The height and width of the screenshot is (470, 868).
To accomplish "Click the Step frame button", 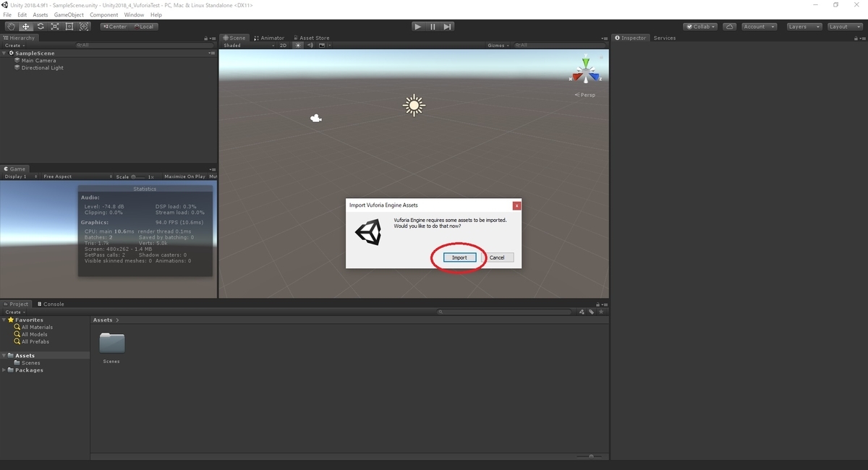I will (x=448, y=27).
